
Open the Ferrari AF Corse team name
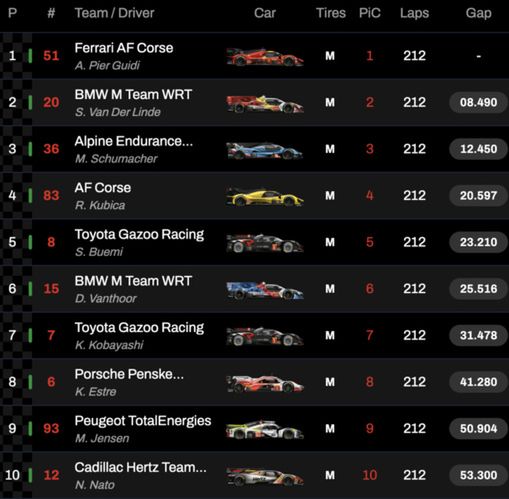pos(124,48)
